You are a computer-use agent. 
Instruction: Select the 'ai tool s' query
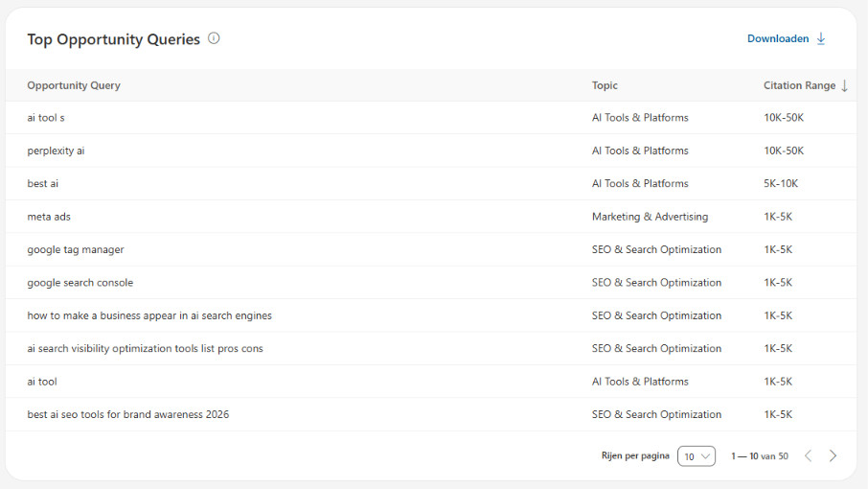pos(46,117)
